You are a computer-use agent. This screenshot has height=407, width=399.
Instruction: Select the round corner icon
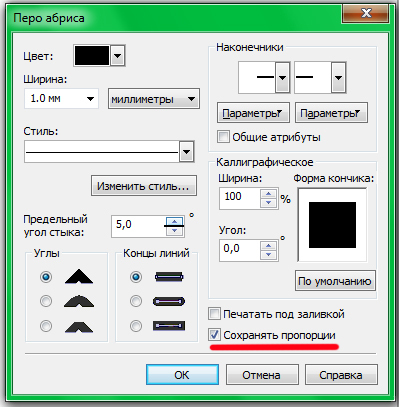pos(79,301)
